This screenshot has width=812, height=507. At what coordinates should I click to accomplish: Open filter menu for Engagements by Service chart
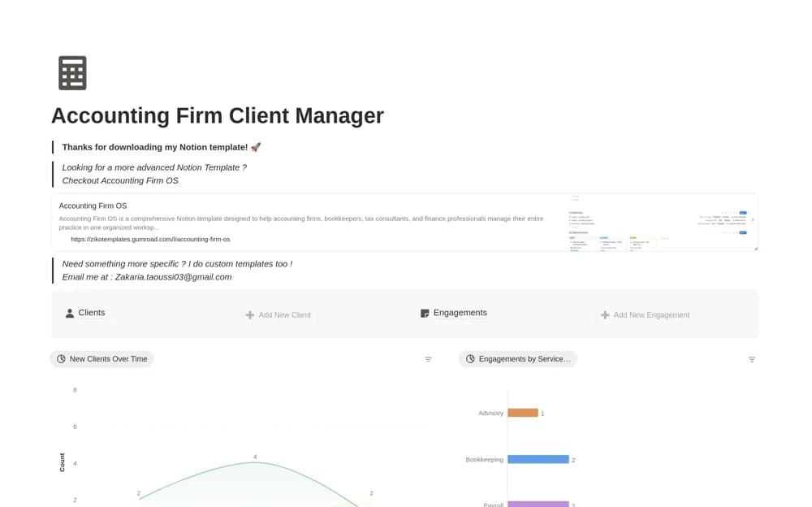pyautogui.click(x=751, y=359)
